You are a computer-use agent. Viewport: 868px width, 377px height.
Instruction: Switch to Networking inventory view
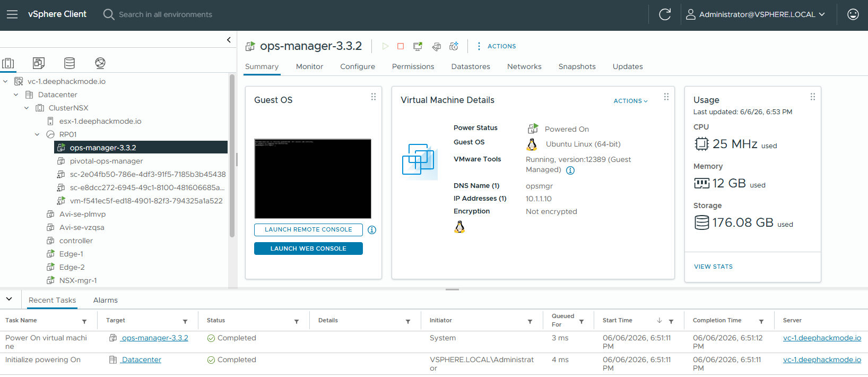100,63
